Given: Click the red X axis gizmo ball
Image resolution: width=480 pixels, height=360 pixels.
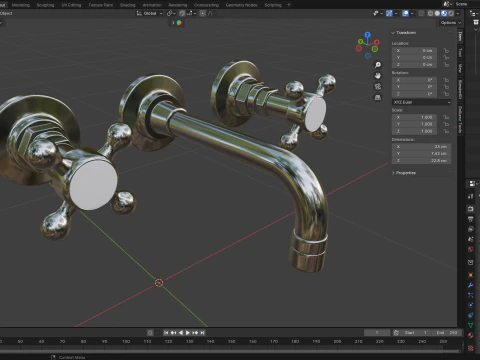Looking at the screenshot, I should [377, 42].
